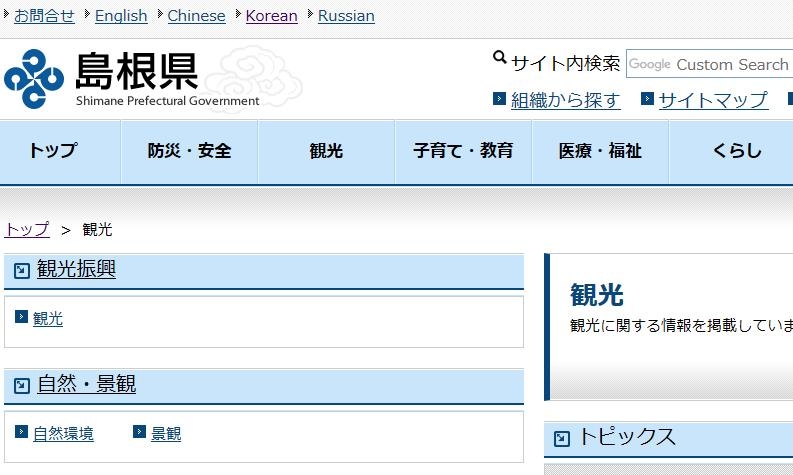Click the arrow bullet beside 景観
The image size is (793, 475).
[x=139, y=431]
